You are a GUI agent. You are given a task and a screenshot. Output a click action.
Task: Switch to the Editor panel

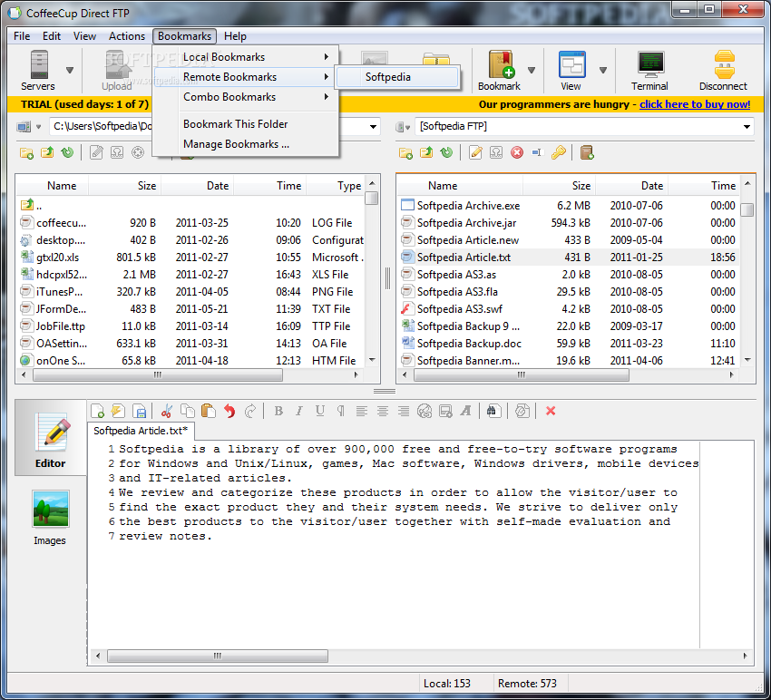click(x=50, y=439)
